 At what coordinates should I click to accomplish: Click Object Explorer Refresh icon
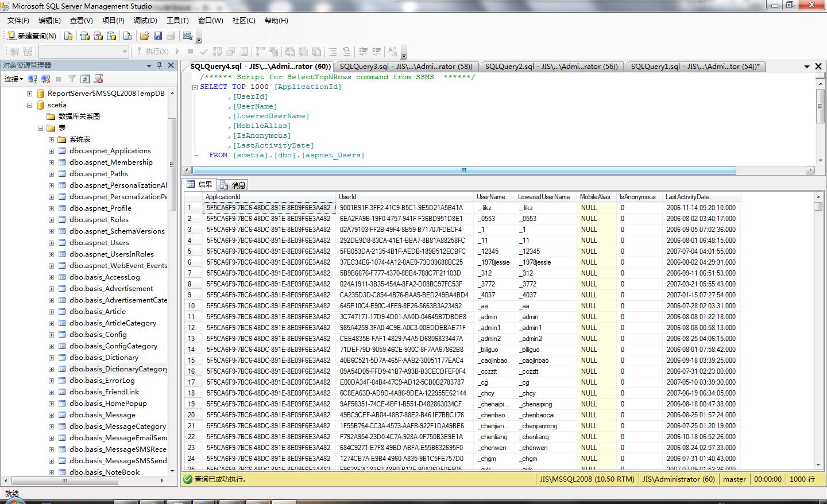[x=85, y=79]
